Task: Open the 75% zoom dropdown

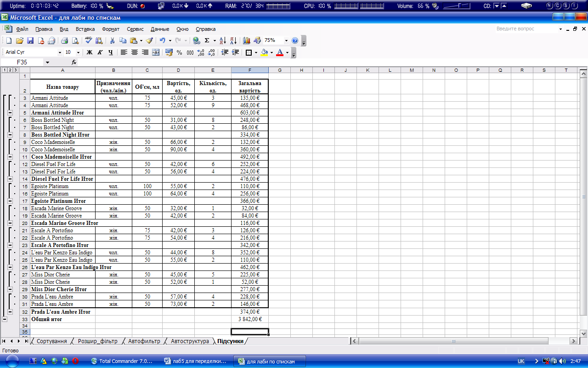Action: (x=286, y=40)
